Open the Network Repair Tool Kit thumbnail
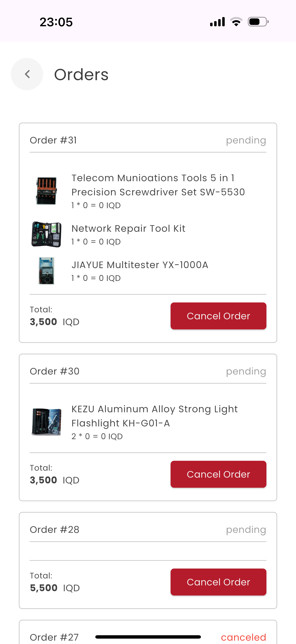Screen dimensions: 296x644 46,234
